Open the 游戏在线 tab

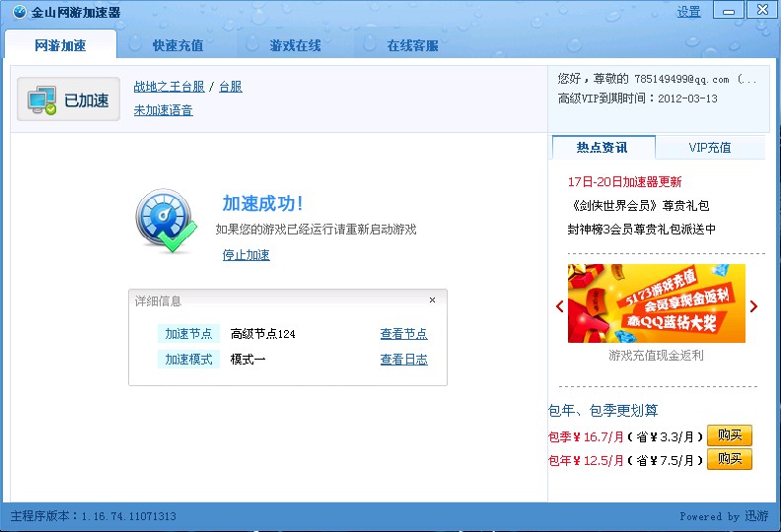[296, 45]
